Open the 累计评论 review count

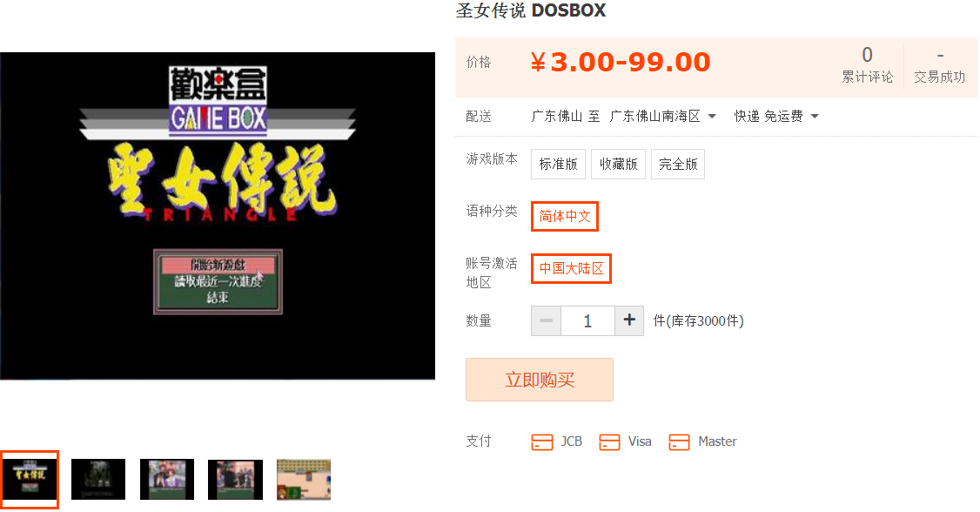(868, 65)
